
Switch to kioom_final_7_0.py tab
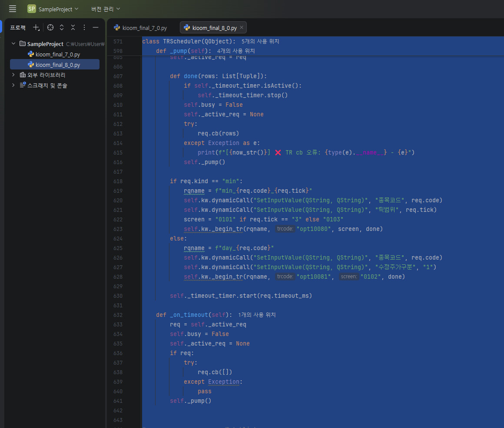tap(140, 28)
